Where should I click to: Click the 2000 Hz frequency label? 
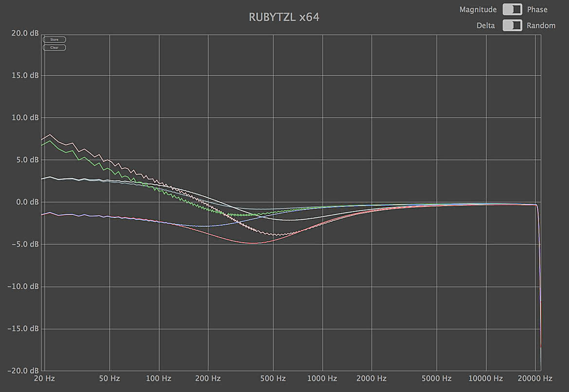[x=371, y=378]
